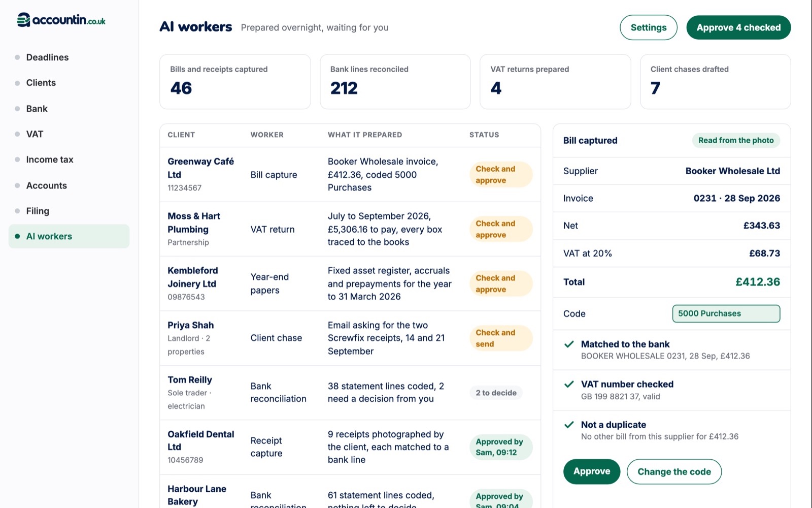This screenshot has height=508, width=812.
Task: Click the accountin.co.uk logo
Action: tap(61, 20)
